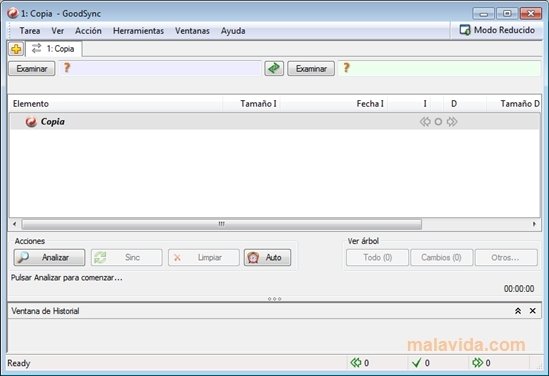Click the circle direction icon on Copia row

[x=438, y=122]
